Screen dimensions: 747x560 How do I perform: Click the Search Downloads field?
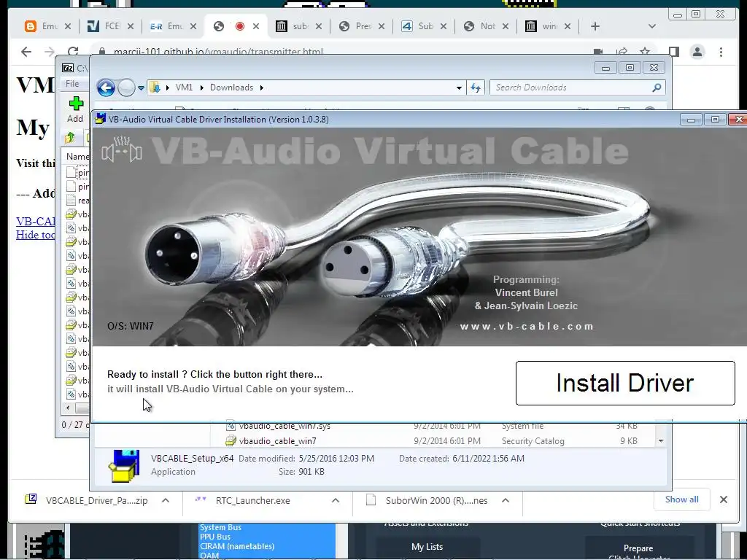pos(570,87)
